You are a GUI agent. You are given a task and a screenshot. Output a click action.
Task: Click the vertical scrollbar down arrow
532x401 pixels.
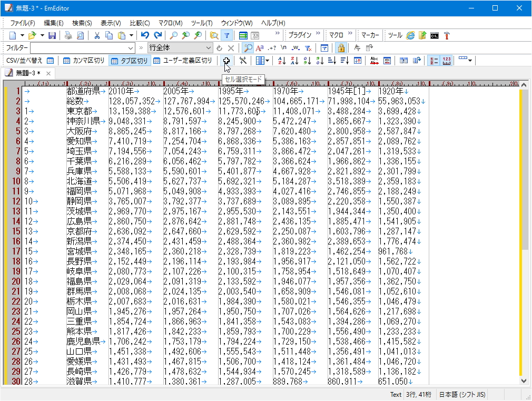click(x=524, y=382)
